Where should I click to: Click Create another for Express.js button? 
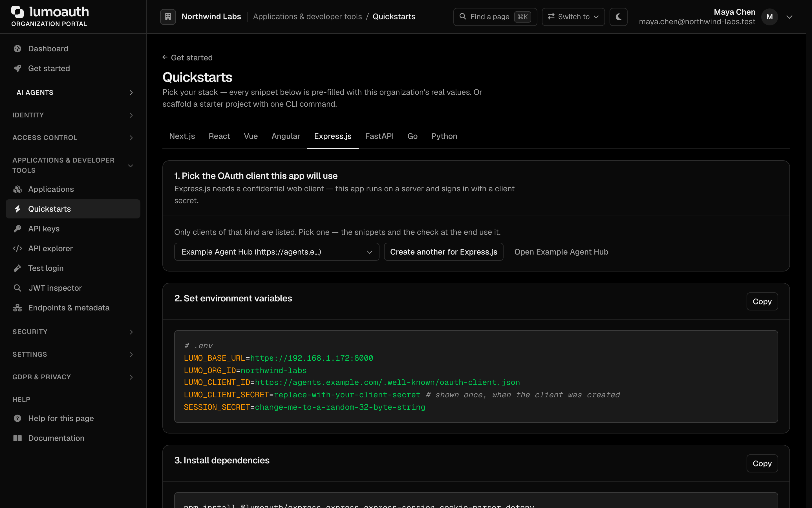pyautogui.click(x=443, y=252)
